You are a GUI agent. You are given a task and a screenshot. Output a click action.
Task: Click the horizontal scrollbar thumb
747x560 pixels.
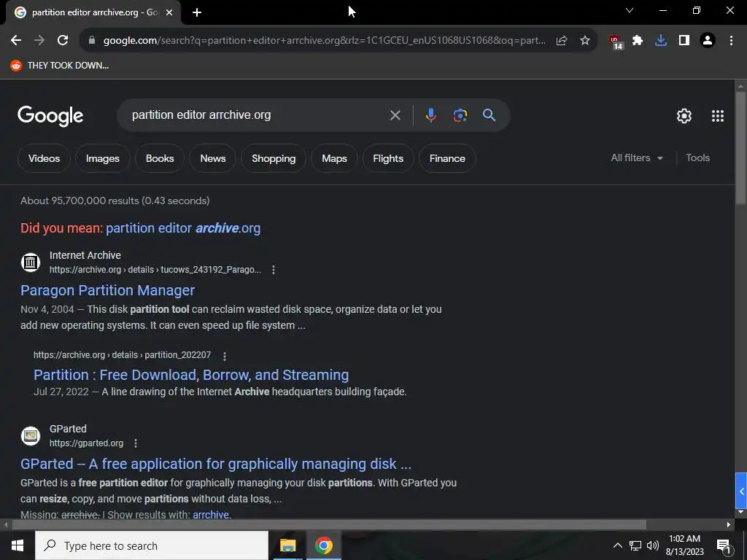click(329, 525)
